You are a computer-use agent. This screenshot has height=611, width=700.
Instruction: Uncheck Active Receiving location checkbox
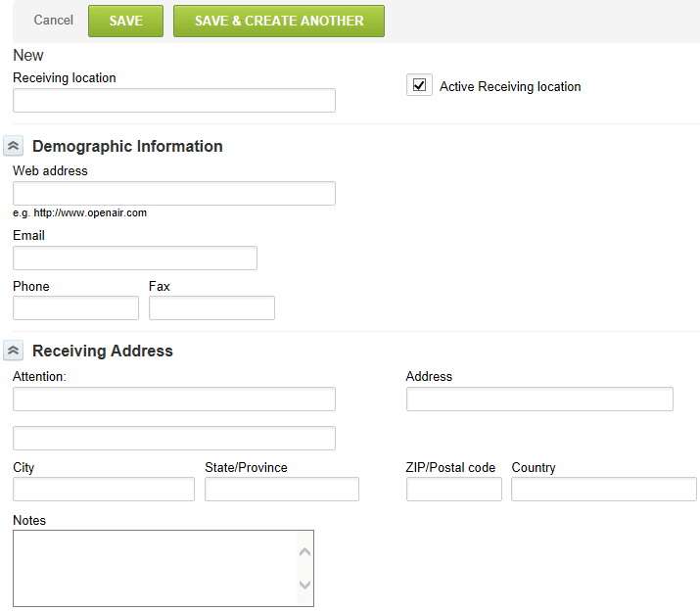pos(419,85)
